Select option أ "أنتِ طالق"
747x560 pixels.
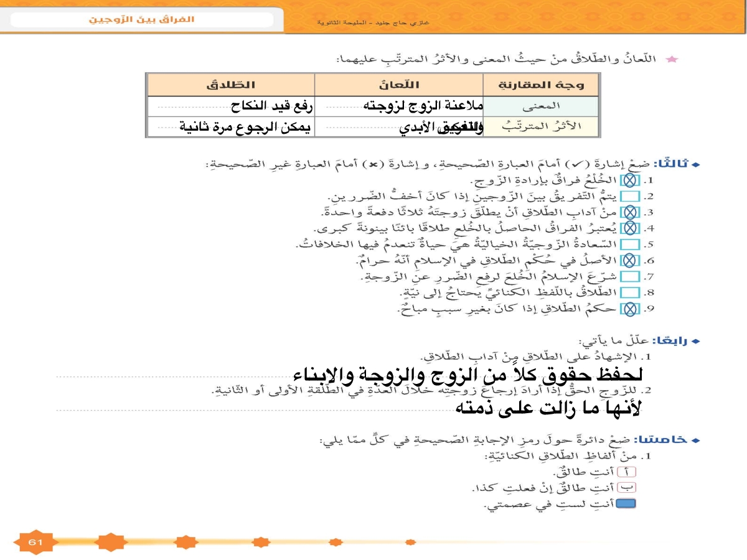pos(630,472)
